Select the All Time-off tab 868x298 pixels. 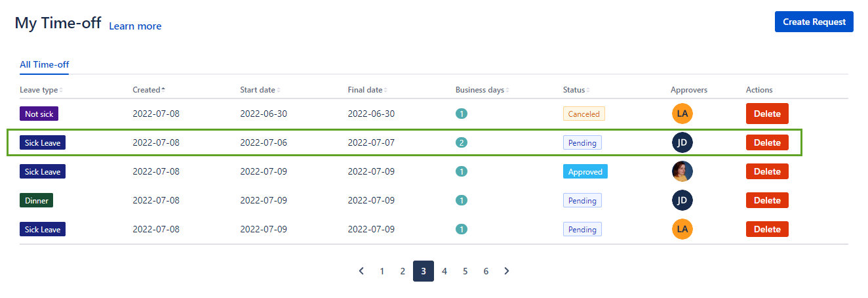click(44, 64)
